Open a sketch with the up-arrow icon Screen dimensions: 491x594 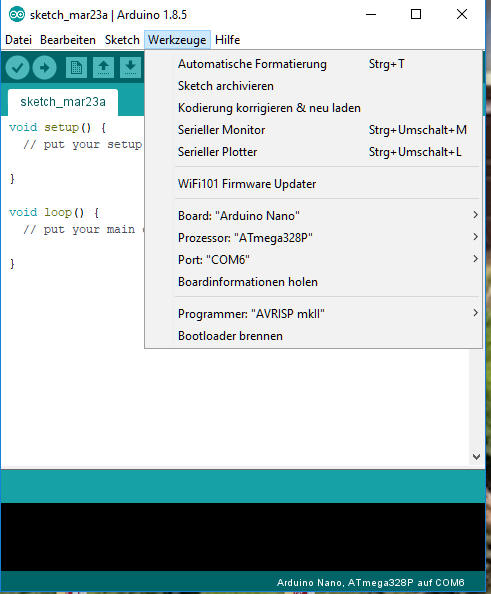click(103, 68)
